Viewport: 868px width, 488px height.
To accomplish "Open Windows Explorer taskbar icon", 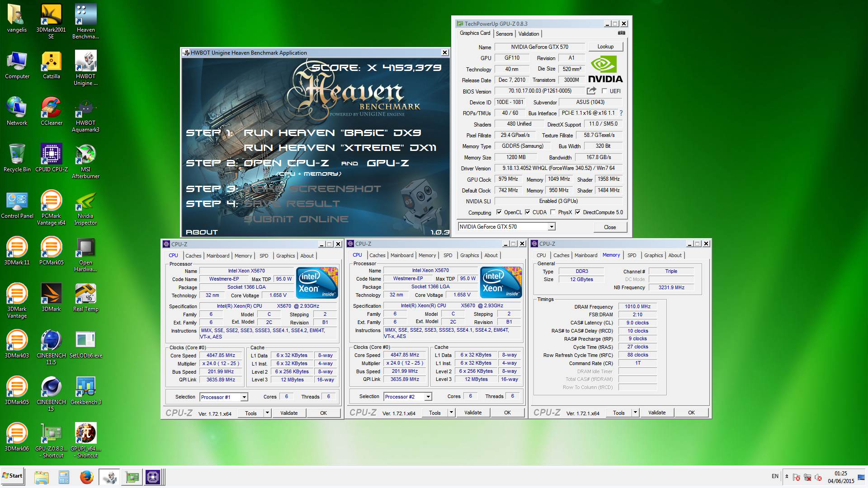I will 41,477.
